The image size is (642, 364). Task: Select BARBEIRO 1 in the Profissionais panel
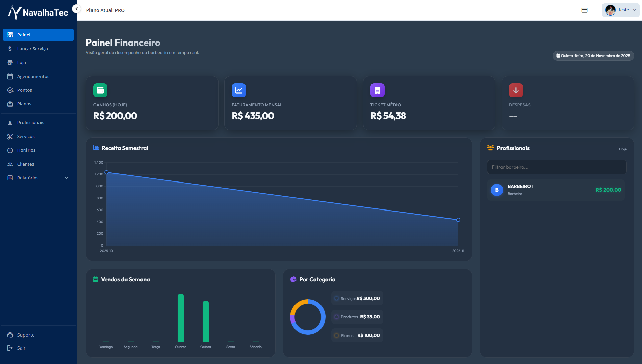coord(556,190)
